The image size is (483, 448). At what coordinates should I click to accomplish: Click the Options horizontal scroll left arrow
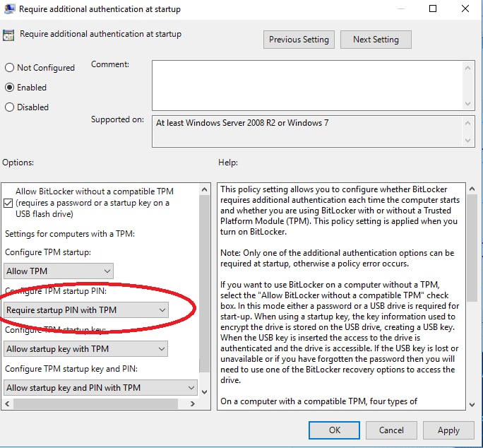7,403
